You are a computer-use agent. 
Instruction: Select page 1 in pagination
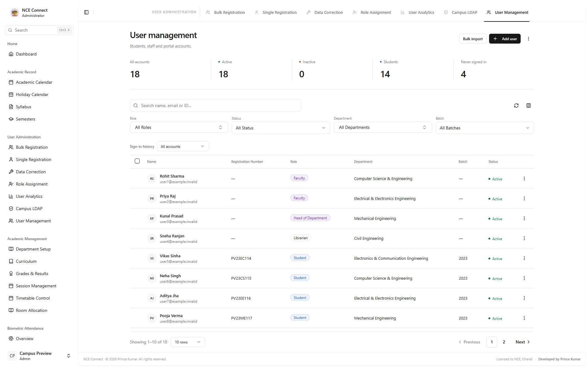(492, 342)
